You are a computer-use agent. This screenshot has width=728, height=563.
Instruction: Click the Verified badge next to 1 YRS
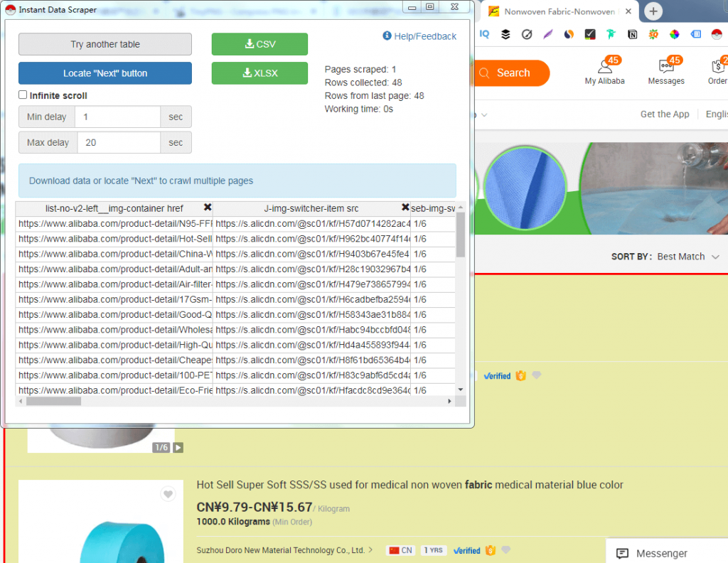pos(466,550)
